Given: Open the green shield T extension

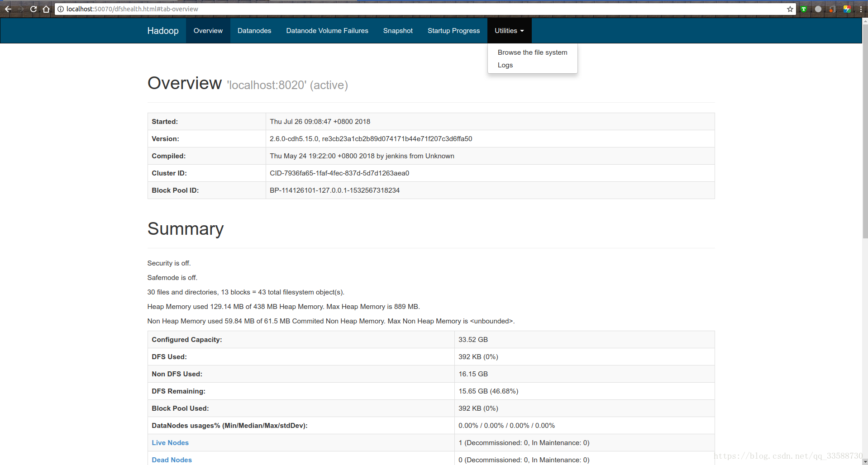Looking at the screenshot, I should pos(804,9).
